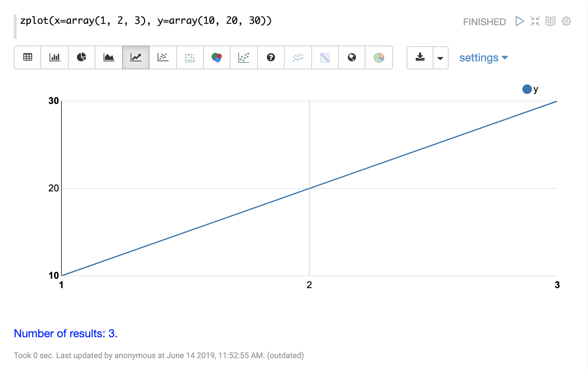Choose the colored overlapping circles chart
Screen dimensions: 588x369
click(217, 57)
